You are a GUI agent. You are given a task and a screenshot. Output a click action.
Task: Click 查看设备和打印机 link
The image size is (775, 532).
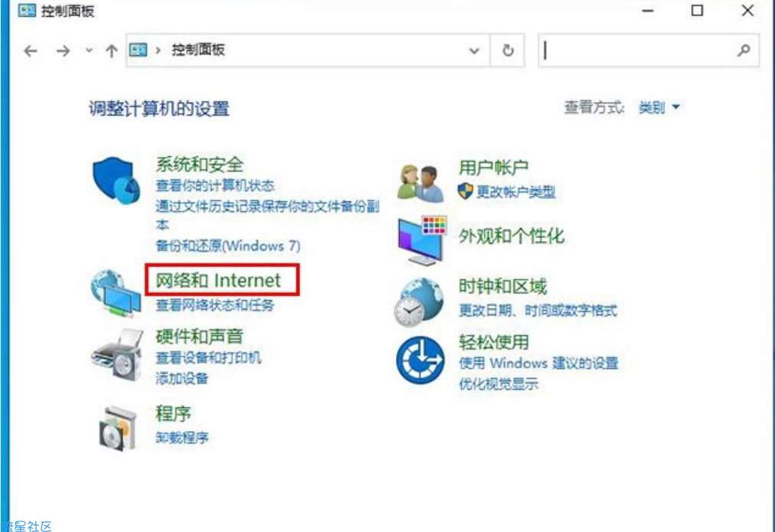pyautogui.click(x=208, y=357)
